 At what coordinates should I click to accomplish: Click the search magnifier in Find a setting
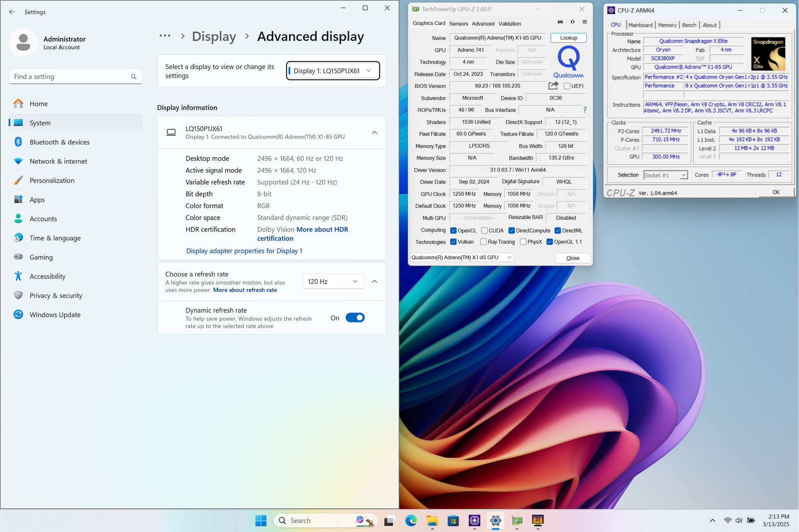pos(133,77)
